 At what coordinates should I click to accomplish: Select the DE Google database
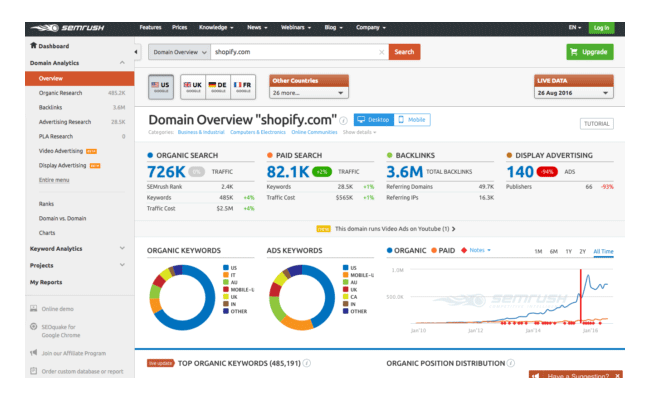point(218,87)
